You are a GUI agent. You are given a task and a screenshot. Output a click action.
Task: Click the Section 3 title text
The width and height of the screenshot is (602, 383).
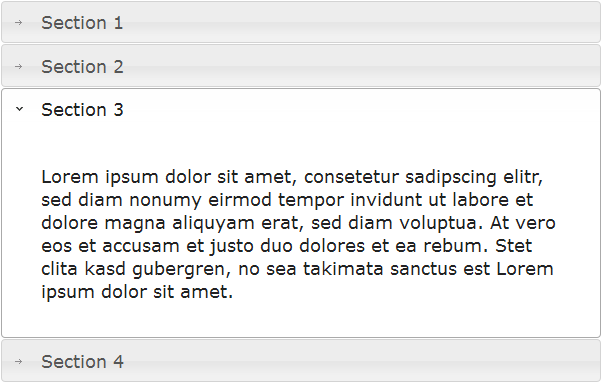(82, 110)
